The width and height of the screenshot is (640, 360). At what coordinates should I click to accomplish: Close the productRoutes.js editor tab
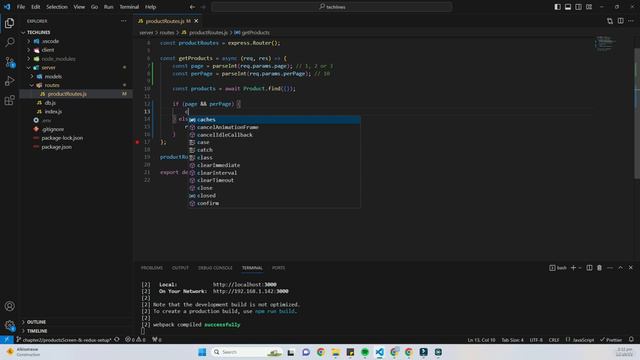[x=196, y=21]
